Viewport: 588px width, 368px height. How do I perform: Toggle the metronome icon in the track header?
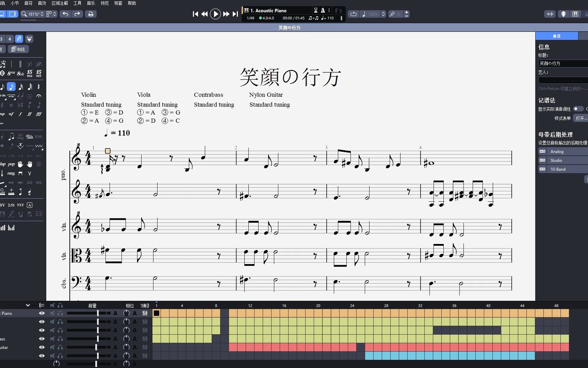[x=323, y=10]
